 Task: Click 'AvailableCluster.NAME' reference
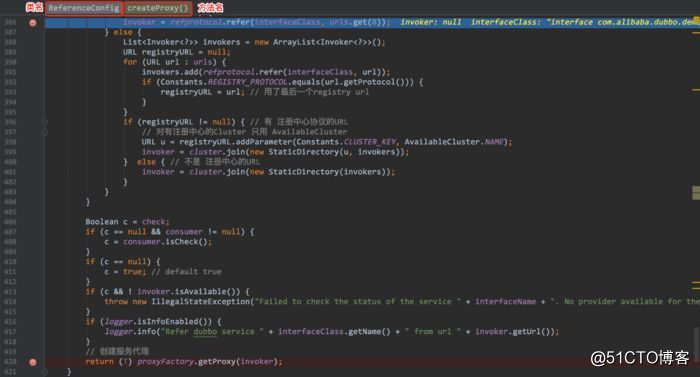(x=454, y=142)
